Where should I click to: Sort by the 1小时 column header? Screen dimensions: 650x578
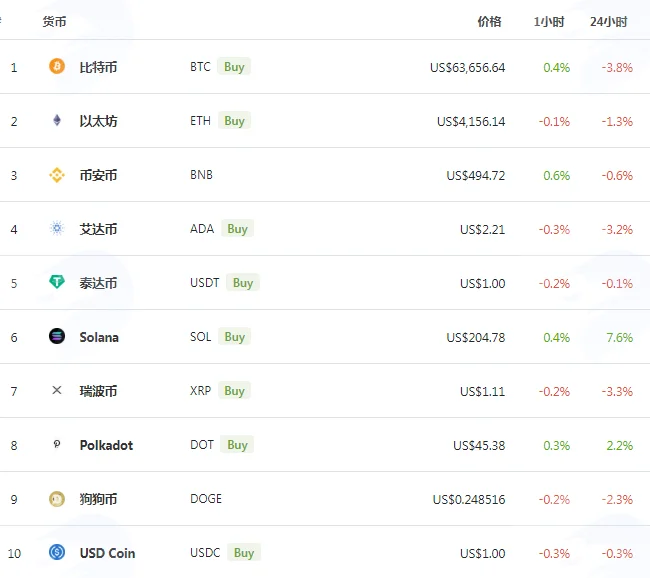coord(549,22)
